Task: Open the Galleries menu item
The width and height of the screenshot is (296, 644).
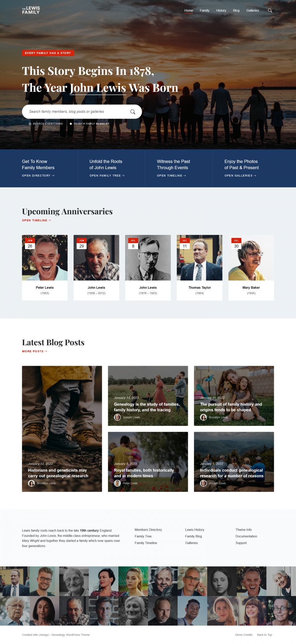Action: point(253,10)
